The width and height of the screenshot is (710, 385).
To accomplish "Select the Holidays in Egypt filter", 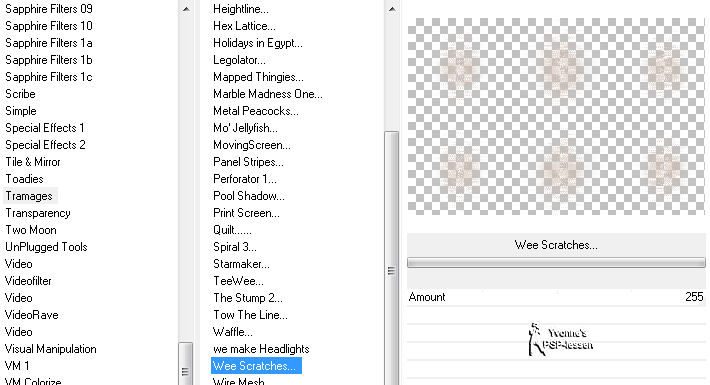I will 258,43.
